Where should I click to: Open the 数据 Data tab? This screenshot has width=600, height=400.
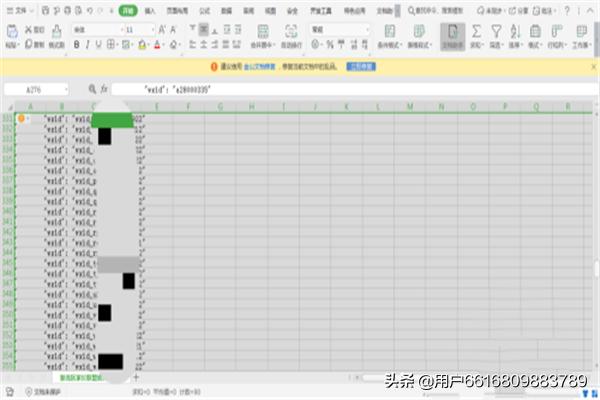[227, 11]
